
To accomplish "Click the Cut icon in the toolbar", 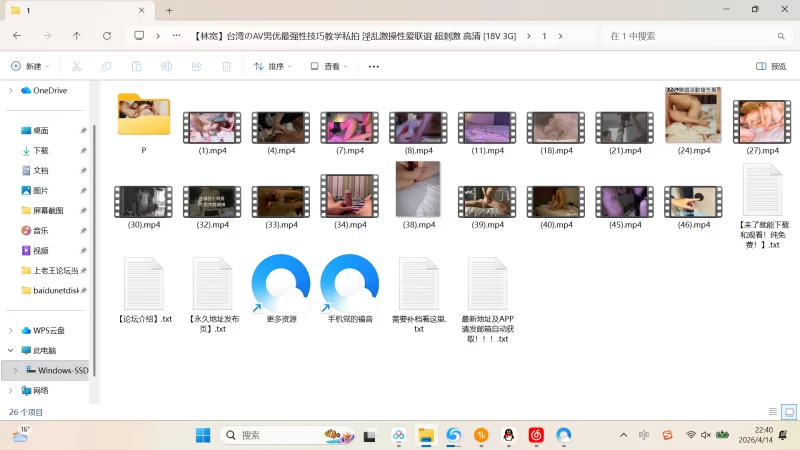I will [76, 66].
